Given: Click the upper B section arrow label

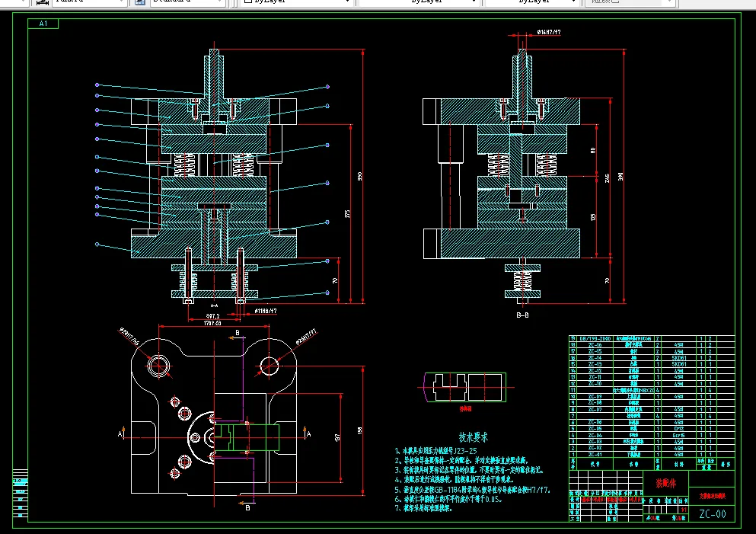Looking at the screenshot, I should pos(238,333).
